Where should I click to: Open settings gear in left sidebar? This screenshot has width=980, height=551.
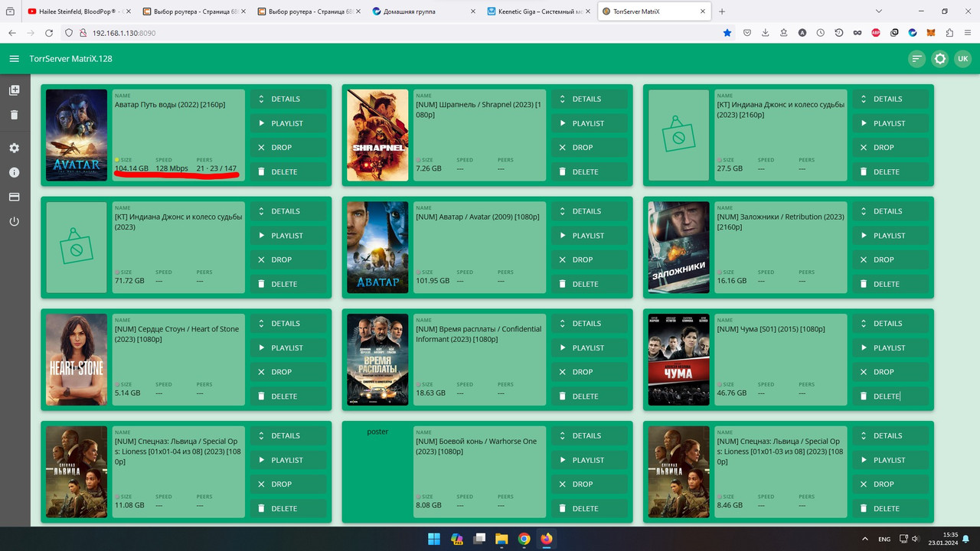14,148
